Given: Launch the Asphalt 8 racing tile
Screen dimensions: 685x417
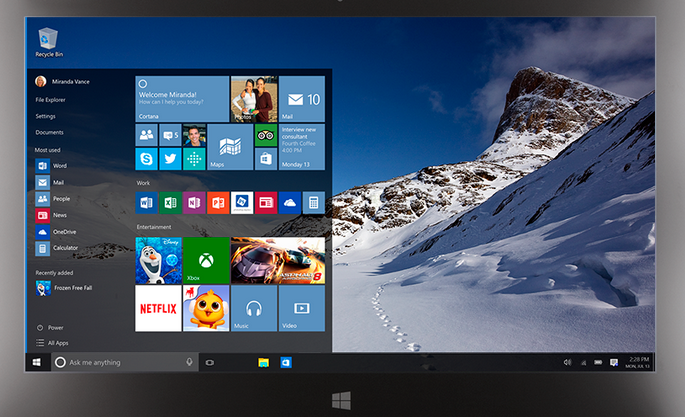Looking at the screenshot, I should [278, 261].
